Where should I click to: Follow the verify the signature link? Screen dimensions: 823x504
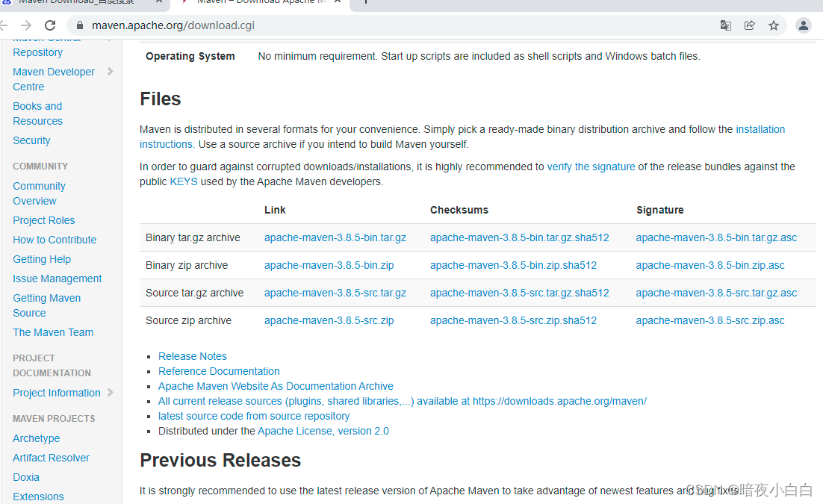pos(591,167)
